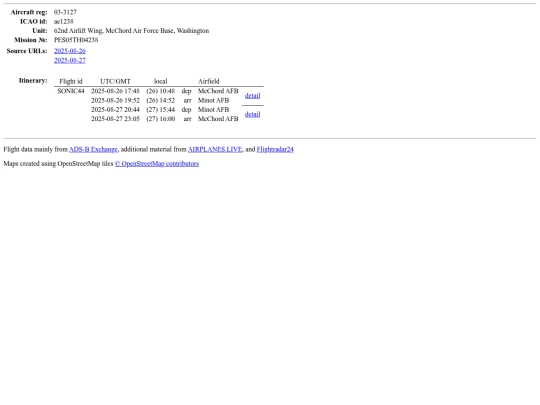This screenshot has height=405, width=540.
Task: Click UTC time 2025-08-26 19:52
Action: point(115,101)
